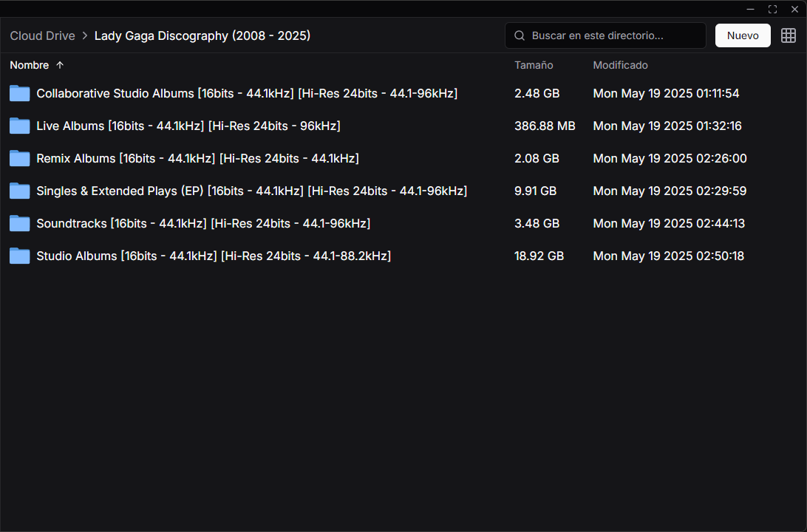This screenshot has width=807, height=532.
Task: Click the date ending 02:50:18
Action: click(x=669, y=256)
